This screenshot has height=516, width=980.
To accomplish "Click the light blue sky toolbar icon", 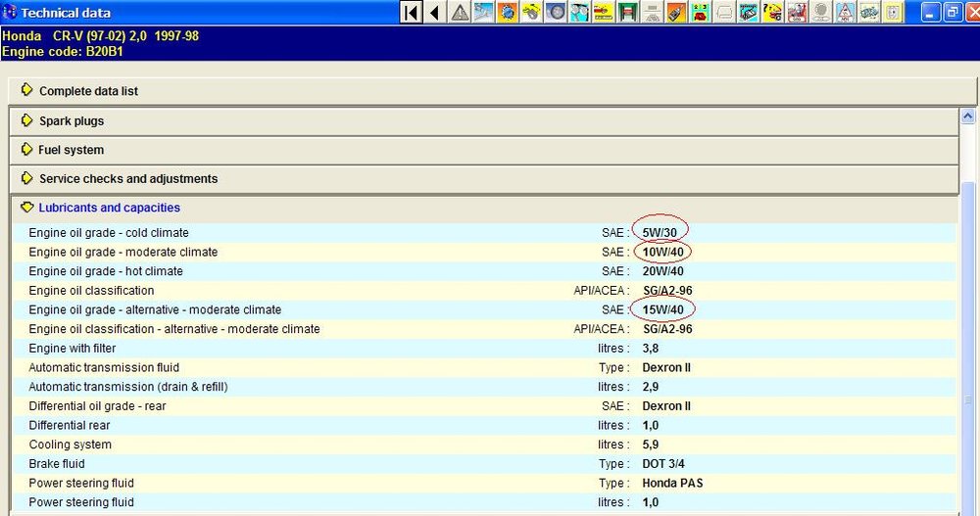I will [x=484, y=12].
